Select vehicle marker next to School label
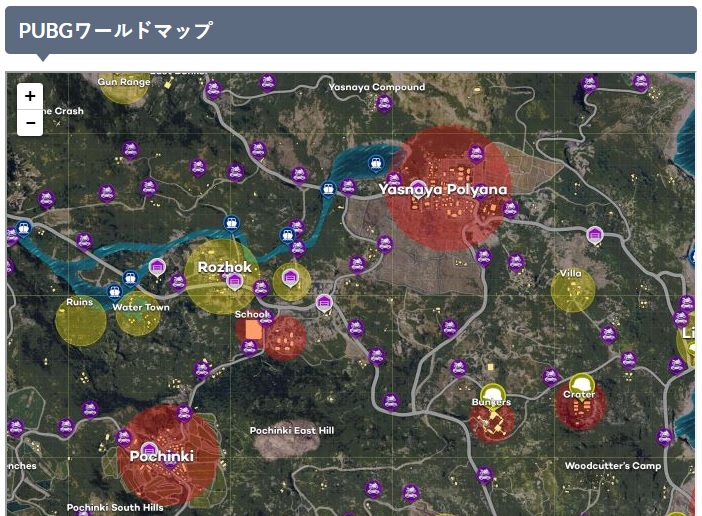The image size is (702, 516). 266,318
